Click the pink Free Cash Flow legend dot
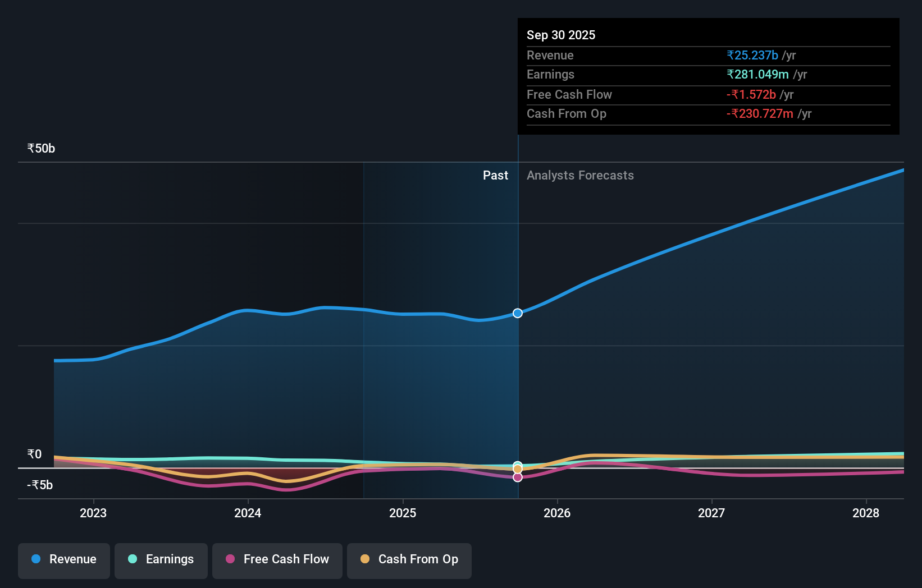922x588 pixels. click(x=230, y=559)
